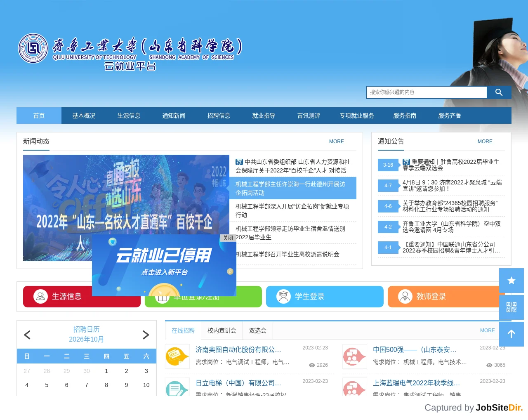This screenshot has height=420, width=528.
Task: Open MORE link in the recruitment tabs panel
Action: point(488,330)
